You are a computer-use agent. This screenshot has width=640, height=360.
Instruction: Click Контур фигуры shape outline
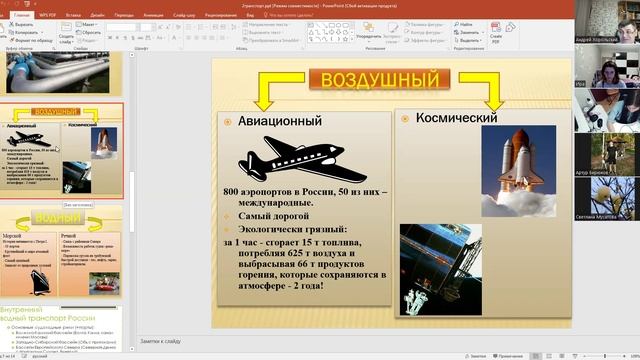point(424,32)
